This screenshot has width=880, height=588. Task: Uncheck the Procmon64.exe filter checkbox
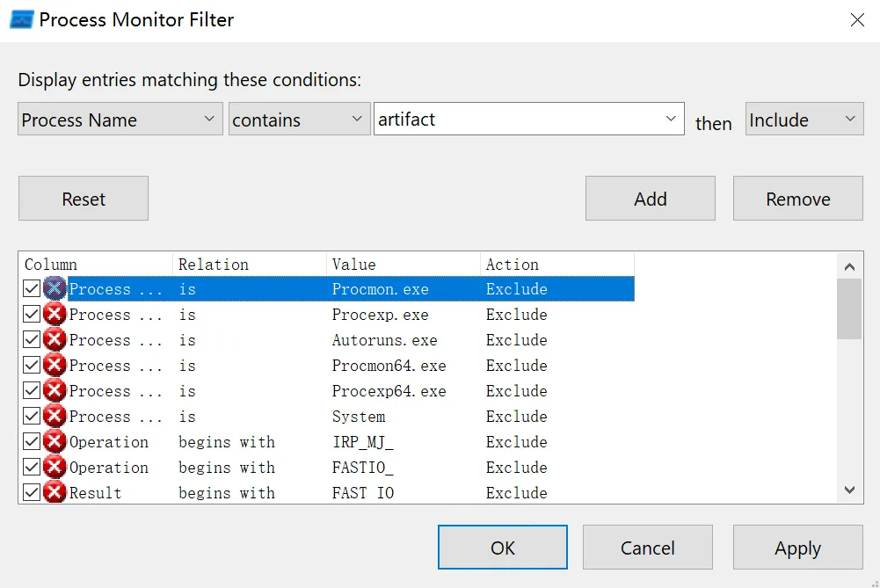coord(32,366)
